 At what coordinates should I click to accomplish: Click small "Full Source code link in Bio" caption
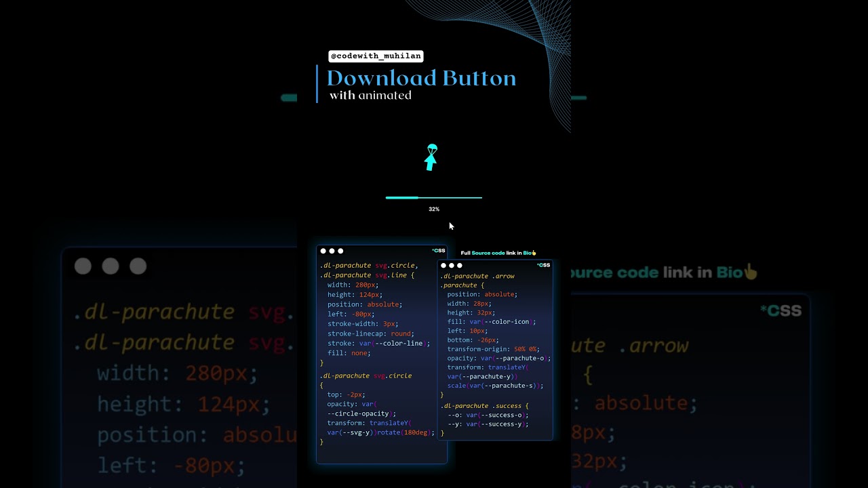click(498, 253)
